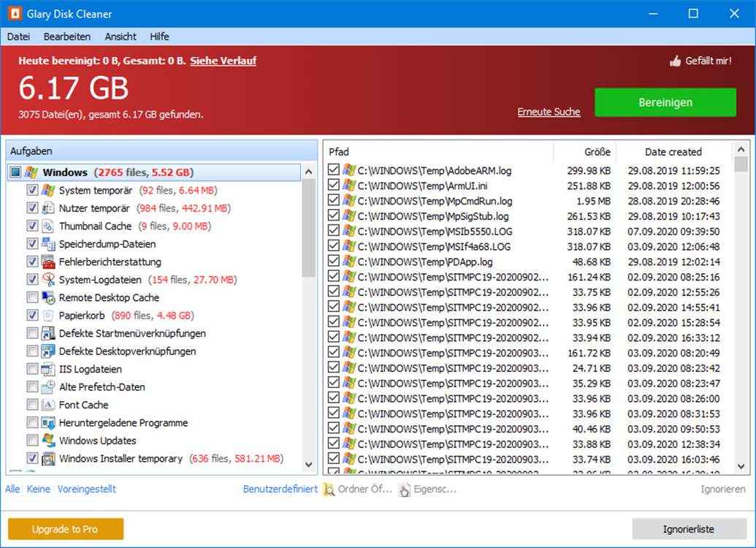Click the file icon of PDApp.log
756x548 pixels.
[349, 261]
